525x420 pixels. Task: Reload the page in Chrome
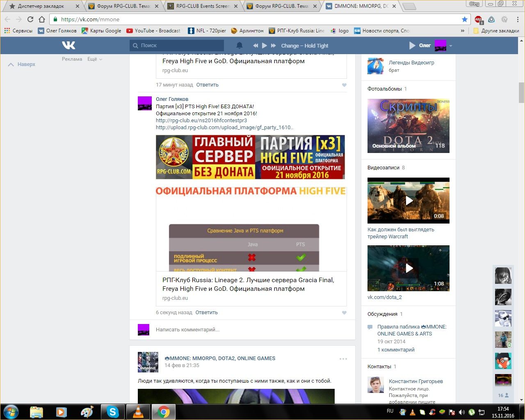30,19
